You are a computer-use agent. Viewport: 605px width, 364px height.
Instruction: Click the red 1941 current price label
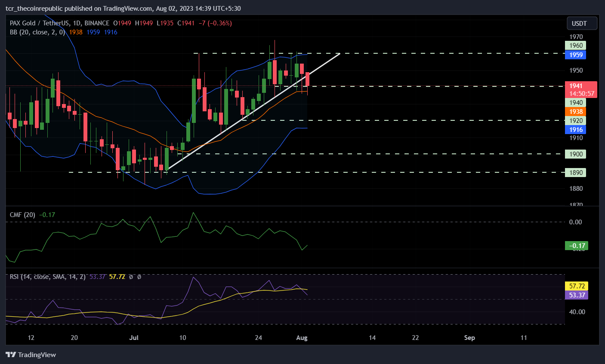tap(581, 89)
